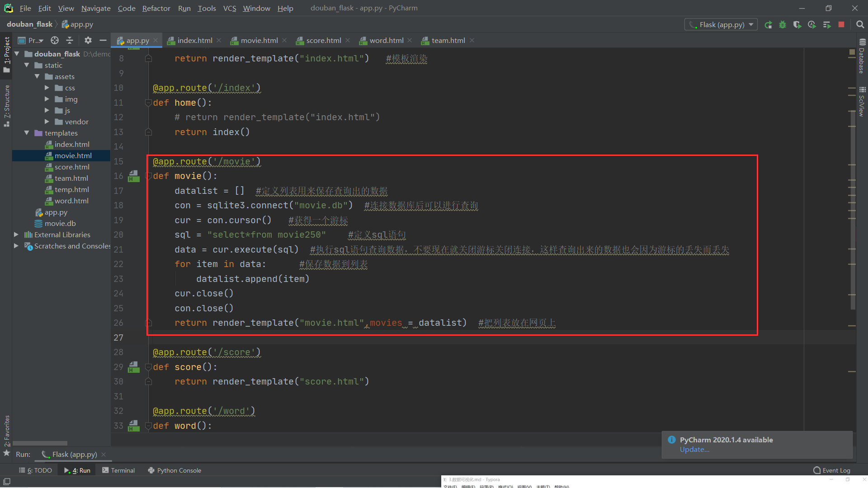Expand the External Libraries tree node

click(x=16, y=235)
